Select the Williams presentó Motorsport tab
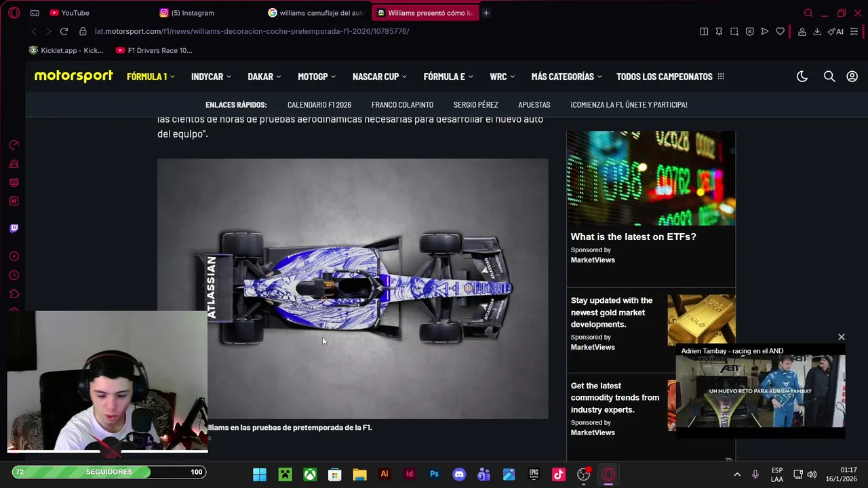The image size is (868, 488). pos(425,13)
